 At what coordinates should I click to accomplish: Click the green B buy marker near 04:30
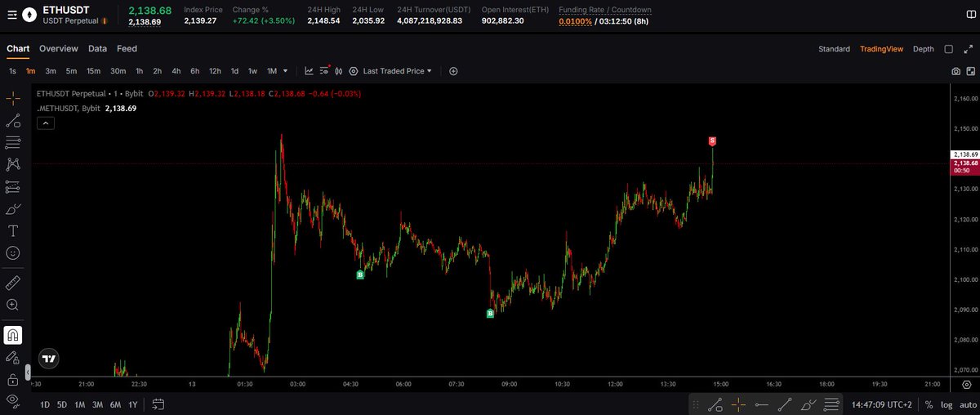click(360, 275)
